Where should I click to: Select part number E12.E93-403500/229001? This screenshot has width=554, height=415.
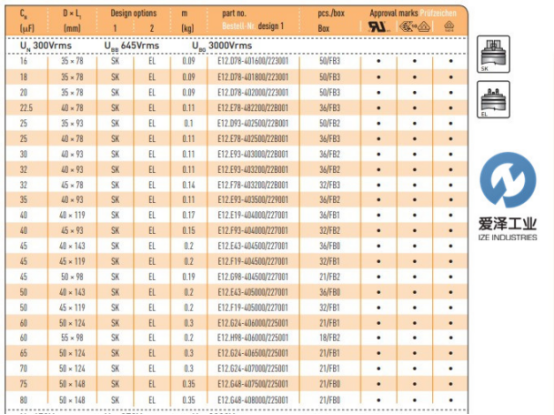coord(253,200)
